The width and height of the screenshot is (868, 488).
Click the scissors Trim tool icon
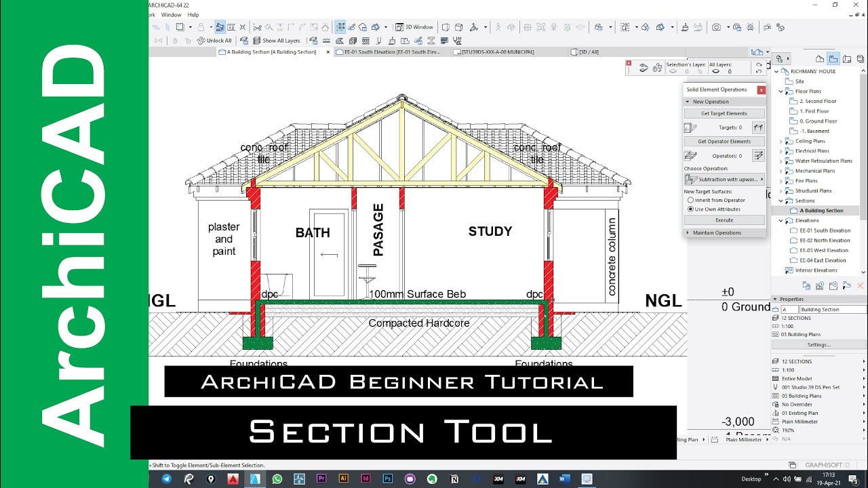coord(257,27)
